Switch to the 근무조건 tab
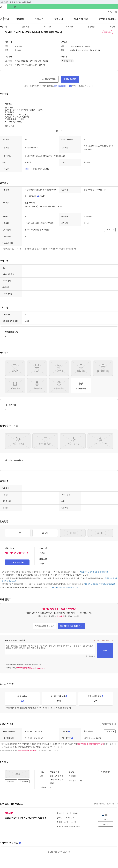The width and height of the screenshot is (118, 868). 25,27
